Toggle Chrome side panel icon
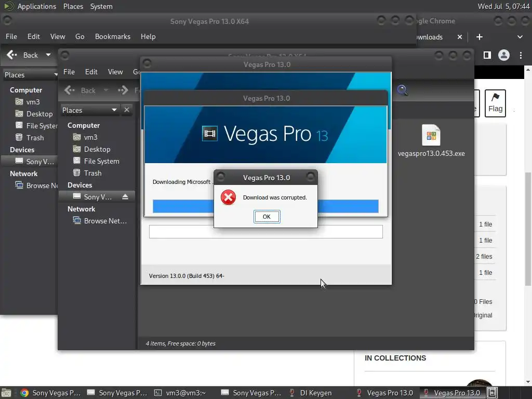The height and width of the screenshot is (399, 532). 487,55
